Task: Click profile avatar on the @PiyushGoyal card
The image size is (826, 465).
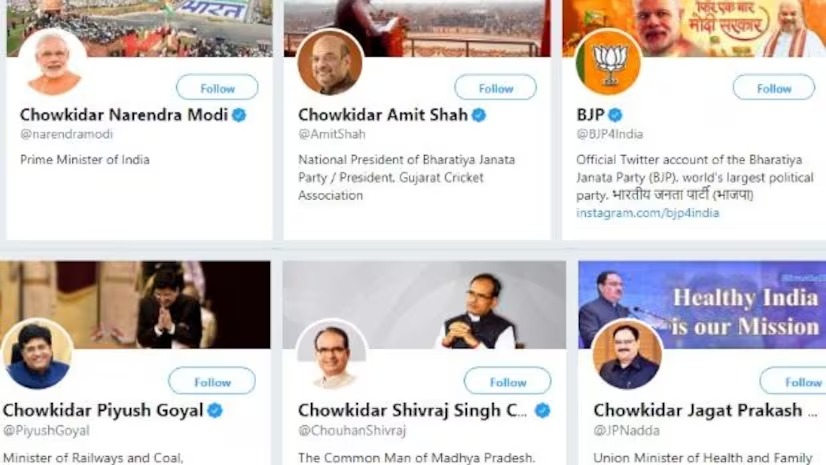Action: [37, 354]
